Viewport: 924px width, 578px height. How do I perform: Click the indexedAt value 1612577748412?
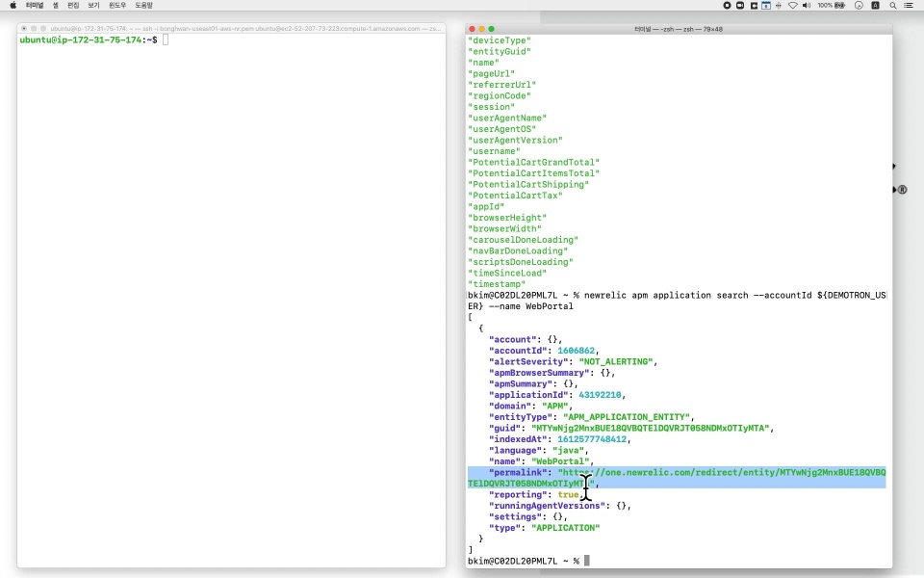(x=592, y=439)
